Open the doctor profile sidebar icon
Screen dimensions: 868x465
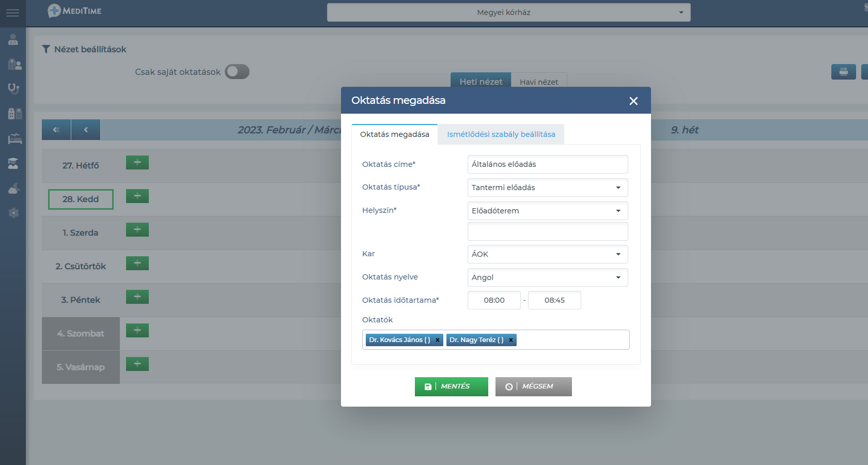13,40
